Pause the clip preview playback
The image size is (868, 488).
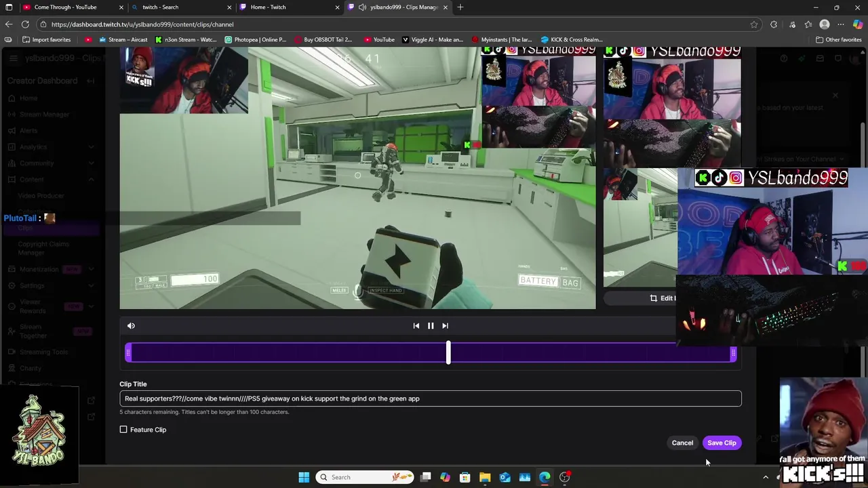[x=431, y=326]
